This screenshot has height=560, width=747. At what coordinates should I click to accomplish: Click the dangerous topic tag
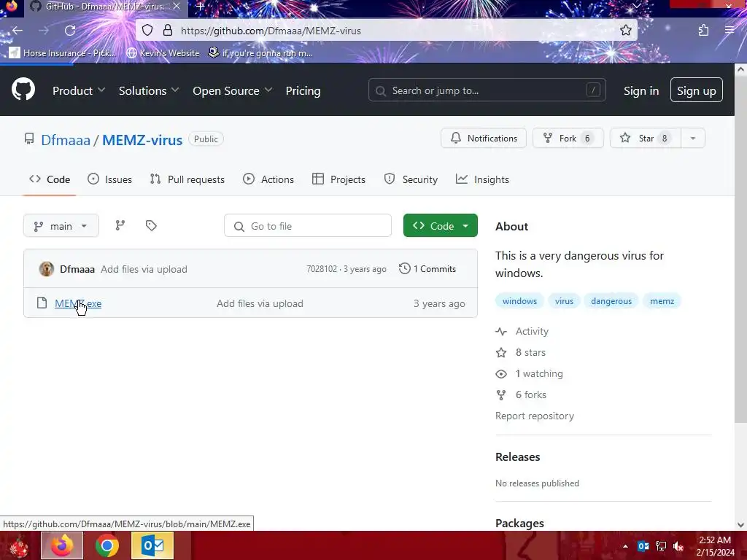tap(611, 301)
